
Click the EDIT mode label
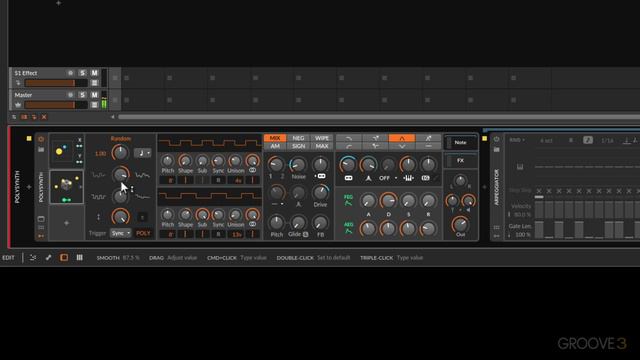click(8, 258)
